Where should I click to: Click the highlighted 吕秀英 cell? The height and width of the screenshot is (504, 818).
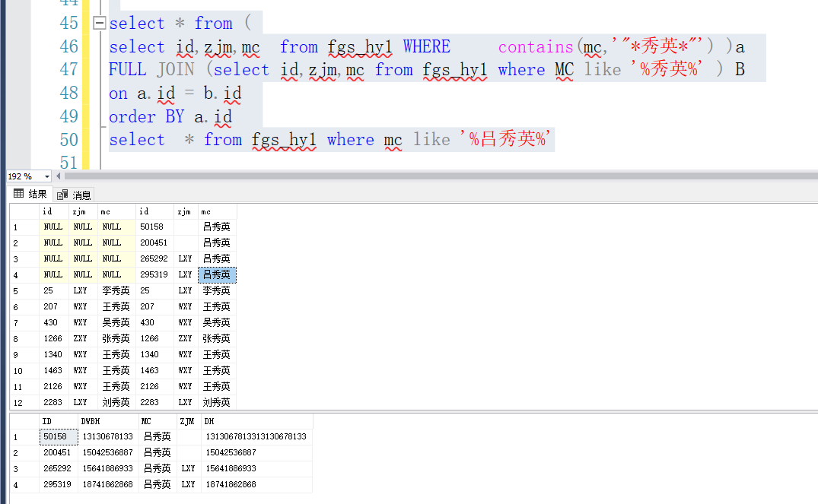[x=217, y=274]
